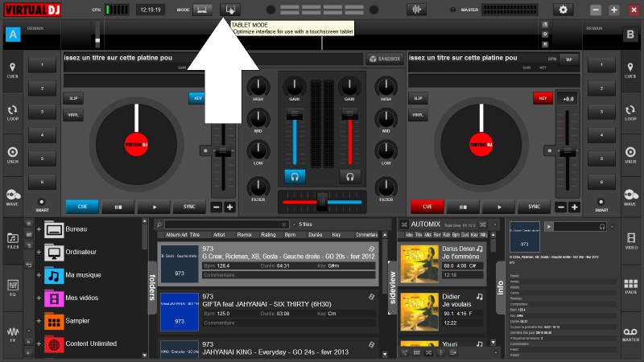Click deck A pitch plus button
This screenshot has width=644, height=362.
point(230,208)
